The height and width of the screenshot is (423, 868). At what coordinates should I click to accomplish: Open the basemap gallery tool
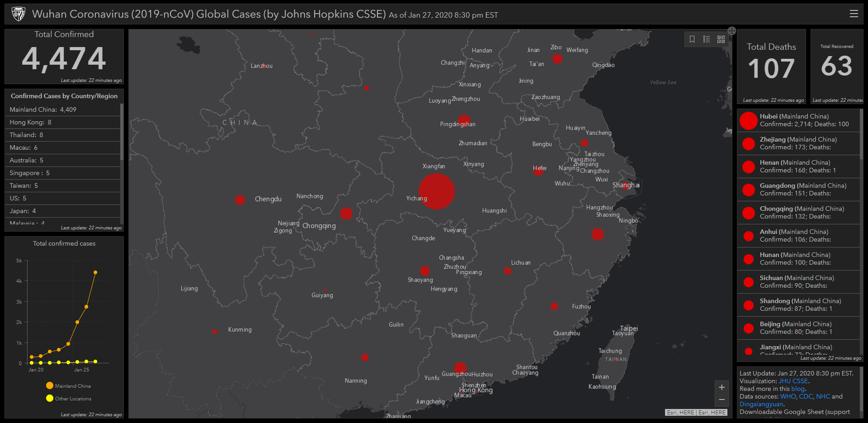tap(721, 39)
